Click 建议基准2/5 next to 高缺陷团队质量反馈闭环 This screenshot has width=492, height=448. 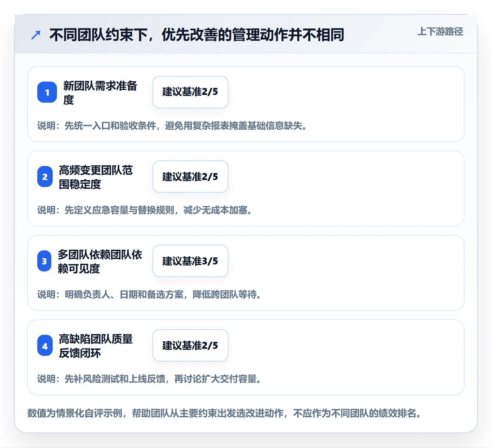point(190,345)
